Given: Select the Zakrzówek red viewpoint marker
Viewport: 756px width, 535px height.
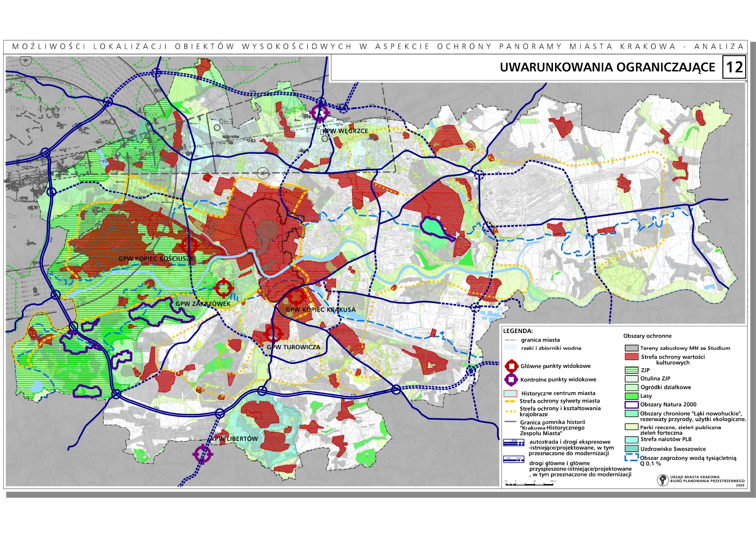Looking at the screenshot, I should coord(223,288).
